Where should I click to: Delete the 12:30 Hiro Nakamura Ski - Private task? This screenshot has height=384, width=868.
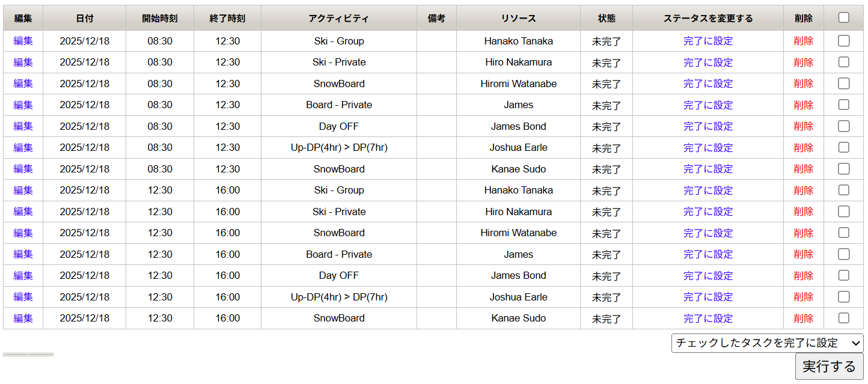[x=803, y=212]
